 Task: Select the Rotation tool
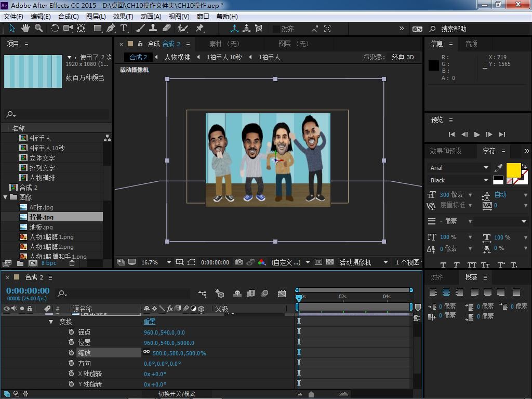55,28
